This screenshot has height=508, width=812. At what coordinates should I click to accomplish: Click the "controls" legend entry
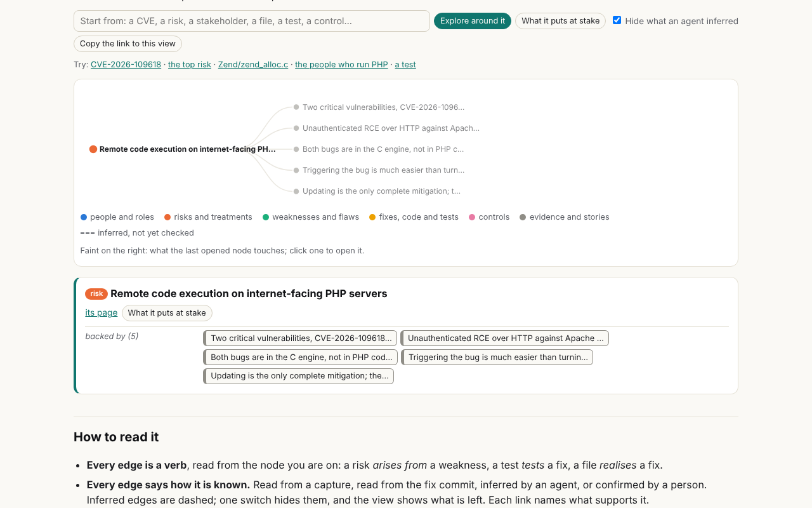pos(489,217)
